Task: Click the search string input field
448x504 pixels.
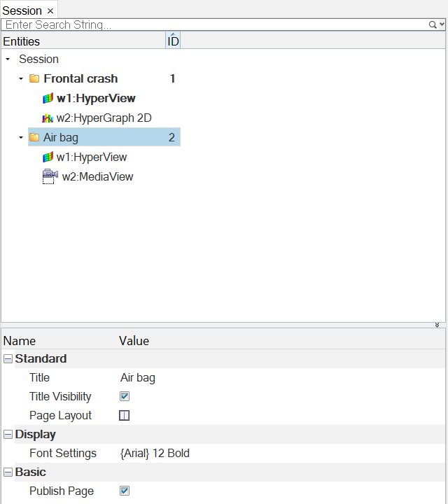Action: (210, 24)
